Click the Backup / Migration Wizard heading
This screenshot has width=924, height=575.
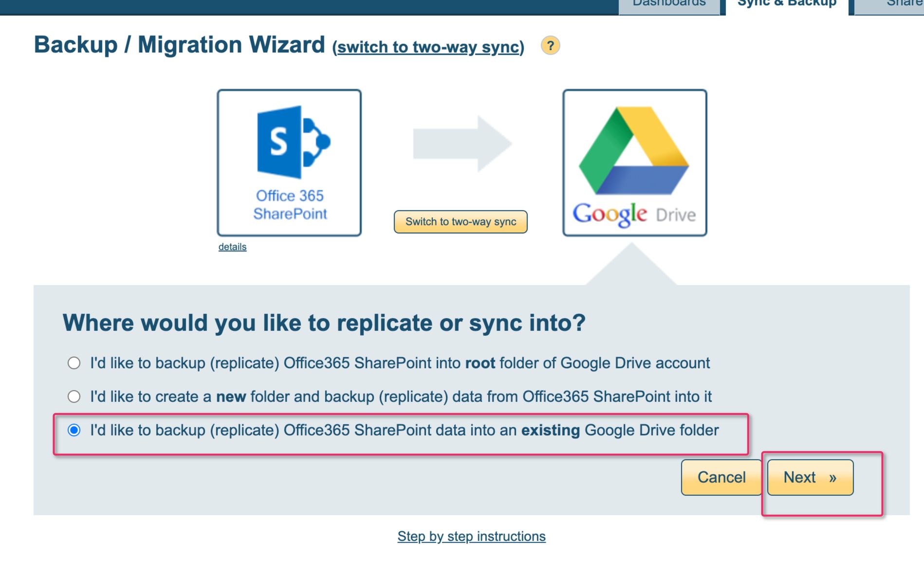click(179, 45)
